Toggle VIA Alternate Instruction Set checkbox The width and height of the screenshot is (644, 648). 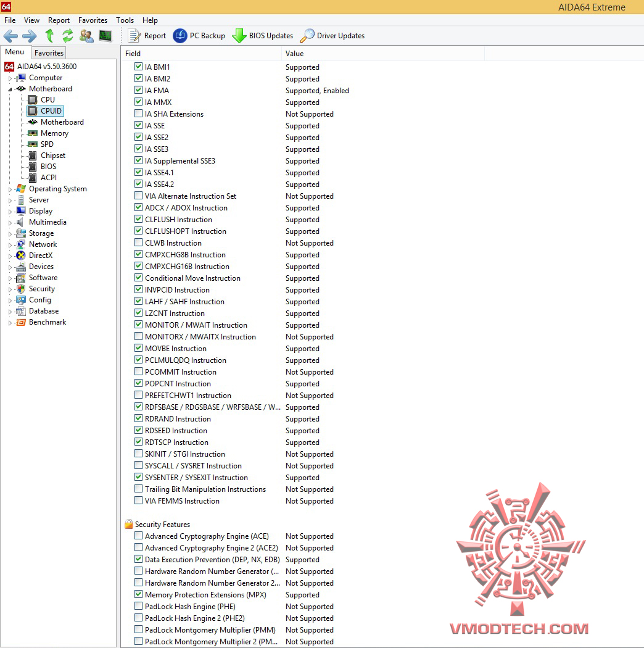(138, 196)
